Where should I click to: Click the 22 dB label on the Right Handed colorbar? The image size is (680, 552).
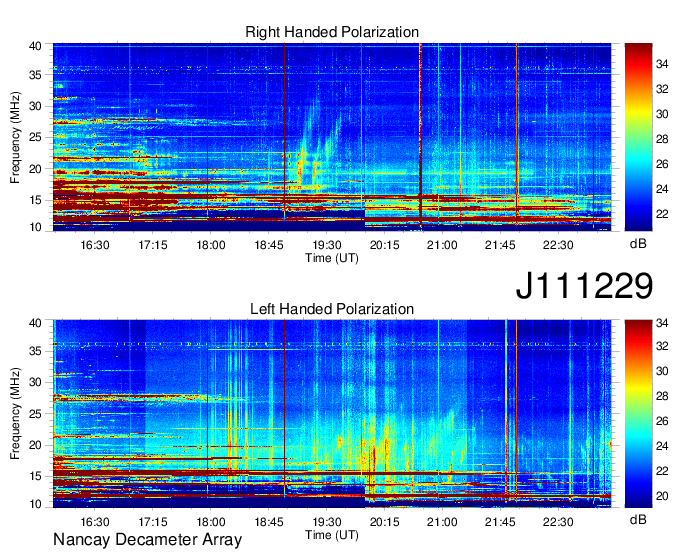click(x=662, y=214)
